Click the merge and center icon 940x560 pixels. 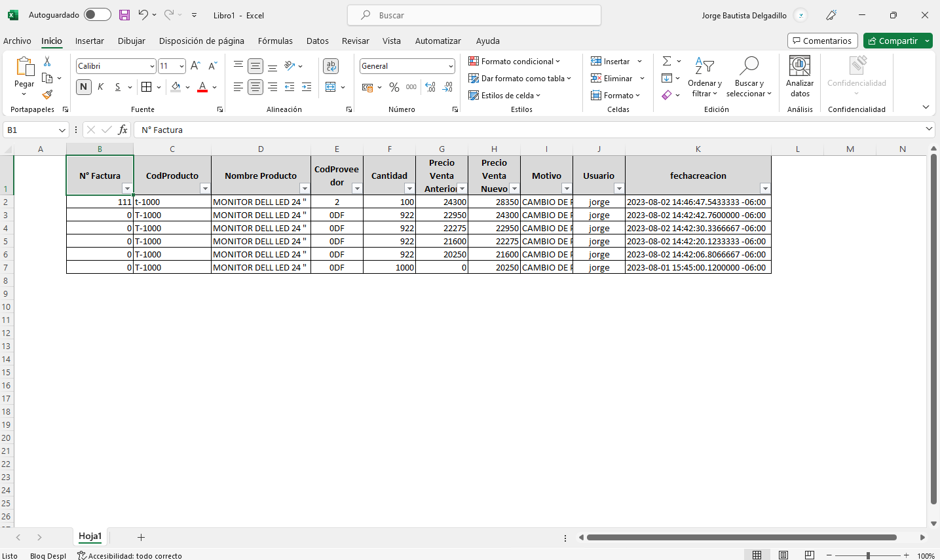(331, 86)
